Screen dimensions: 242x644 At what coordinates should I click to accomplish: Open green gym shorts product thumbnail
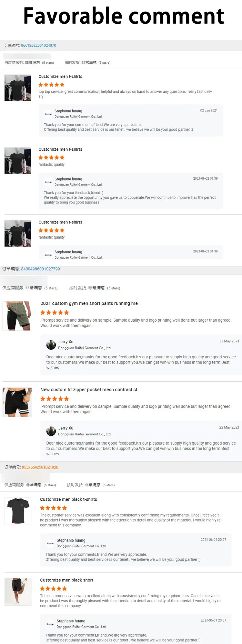point(17,316)
